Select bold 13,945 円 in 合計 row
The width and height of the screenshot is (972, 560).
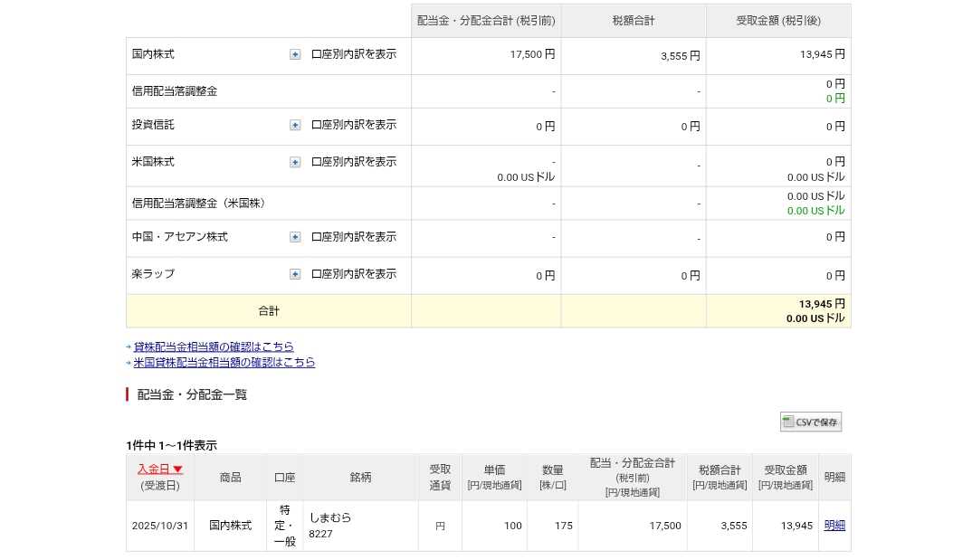[822, 304]
